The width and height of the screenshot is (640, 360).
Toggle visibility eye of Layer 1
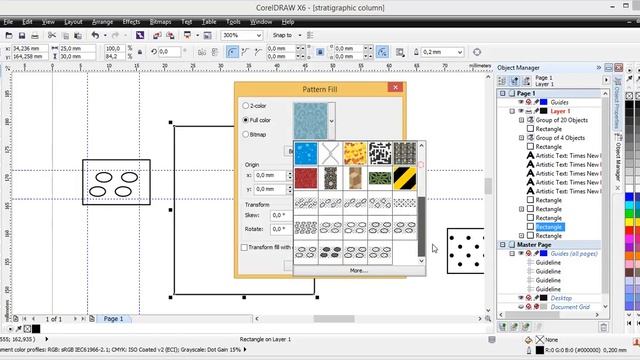pyautogui.click(x=521, y=111)
